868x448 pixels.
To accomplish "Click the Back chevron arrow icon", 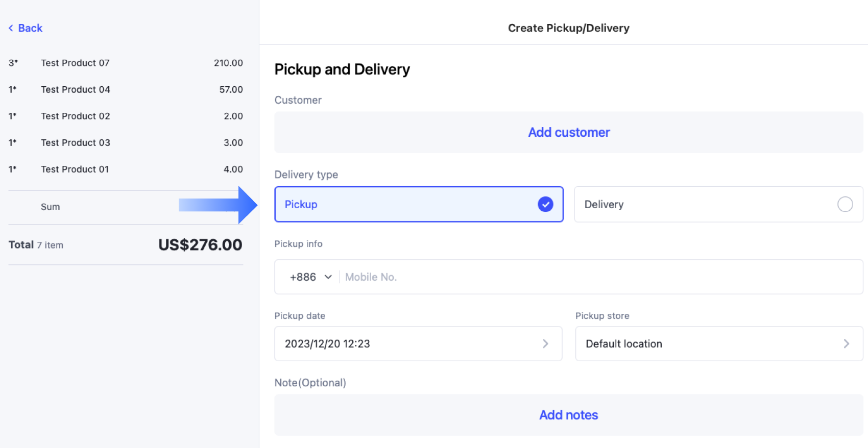I will point(11,28).
